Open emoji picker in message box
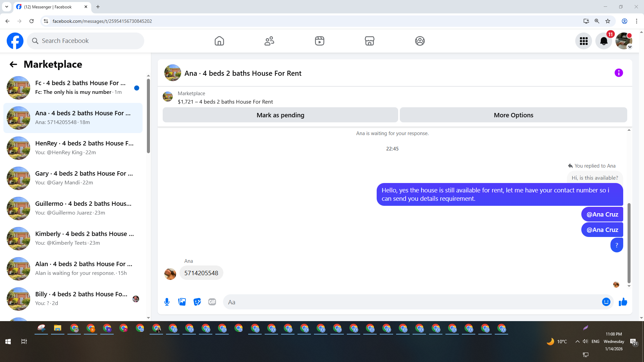This screenshot has width=644, height=362. 606,302
